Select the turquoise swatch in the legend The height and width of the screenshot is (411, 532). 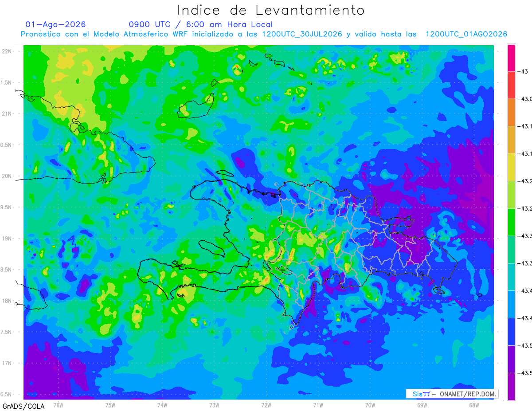[x=511, y=277]
